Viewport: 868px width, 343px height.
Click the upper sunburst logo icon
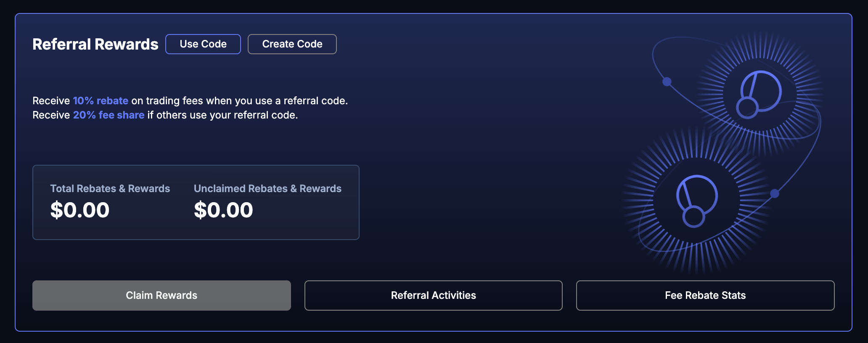click(x=759, y=94)
